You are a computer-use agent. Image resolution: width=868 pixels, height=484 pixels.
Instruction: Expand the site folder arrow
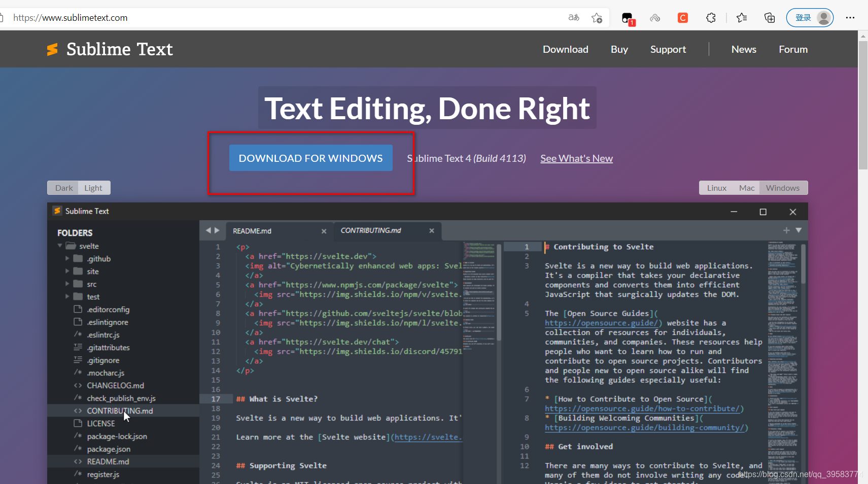67,271
